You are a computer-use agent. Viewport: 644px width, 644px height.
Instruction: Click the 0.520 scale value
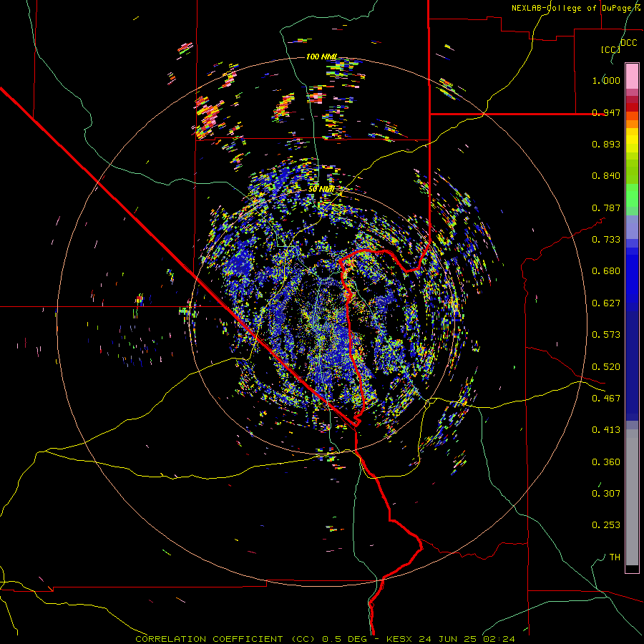click(x=606, y=367)
